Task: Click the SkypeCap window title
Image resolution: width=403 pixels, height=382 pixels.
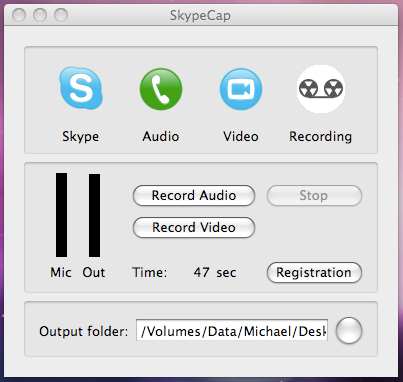Action: point(200,16)
